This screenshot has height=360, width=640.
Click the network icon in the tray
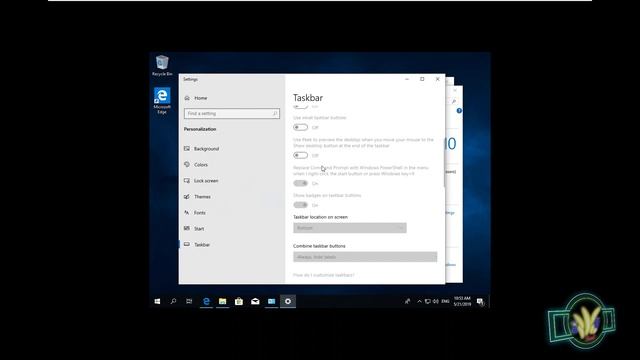point(427,301)
